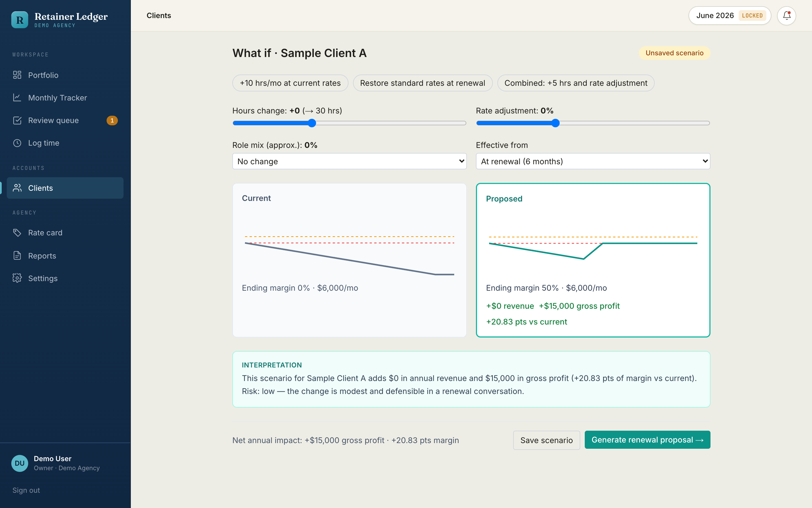Image resolution: width=812 pixels, height=508 pixels.
Task: Click the LOCKED status tag
Action: pyautogui.click(x=752, y=16)
